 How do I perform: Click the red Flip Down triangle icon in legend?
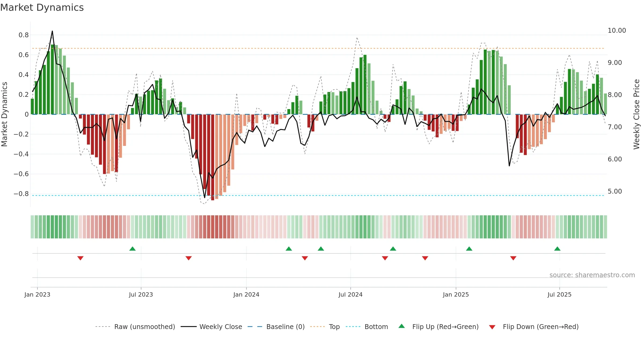click(x=492, y=327)
